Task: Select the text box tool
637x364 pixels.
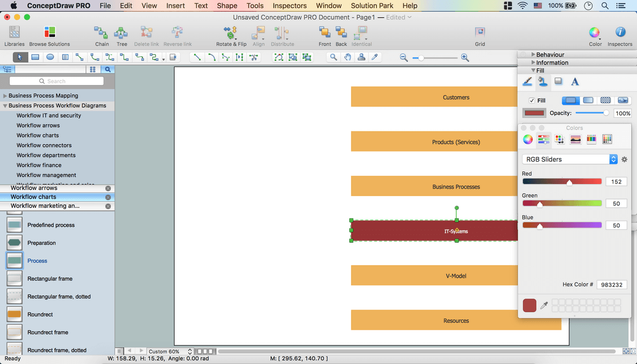Action: (65, 57)
